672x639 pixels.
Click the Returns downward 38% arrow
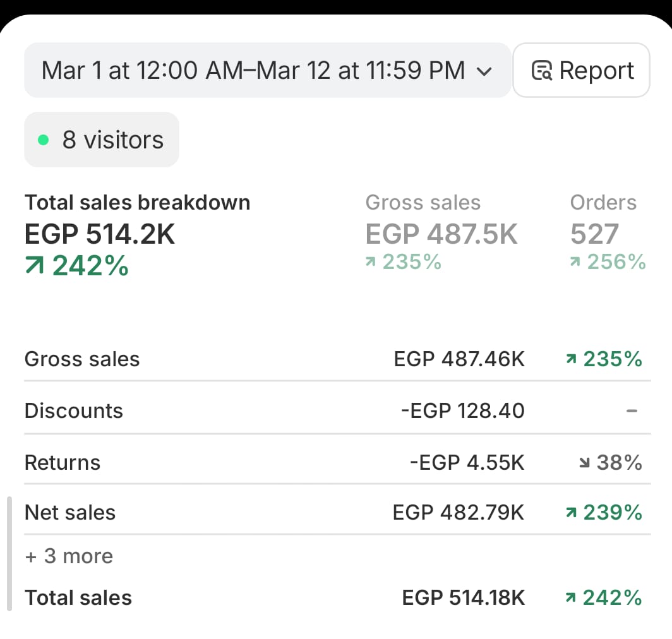pyautogui.click(x=584, y=463)
